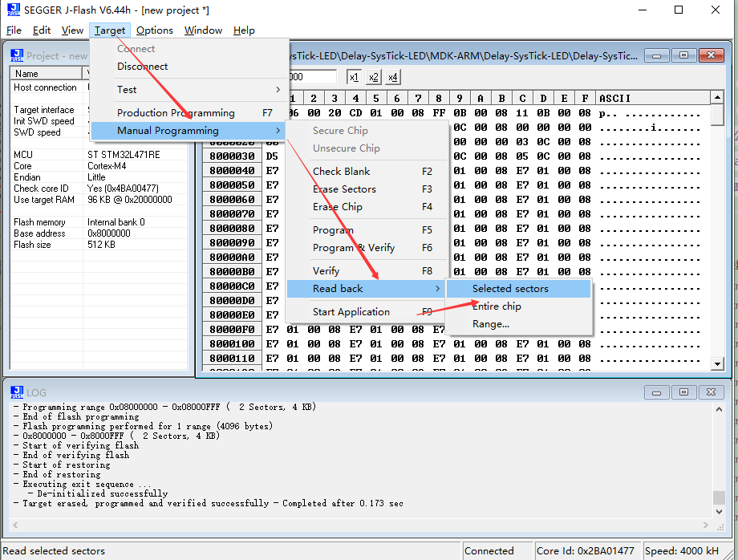738x560 pixels.
Task: Expand Read back submenu
Action: coord(366,289)
